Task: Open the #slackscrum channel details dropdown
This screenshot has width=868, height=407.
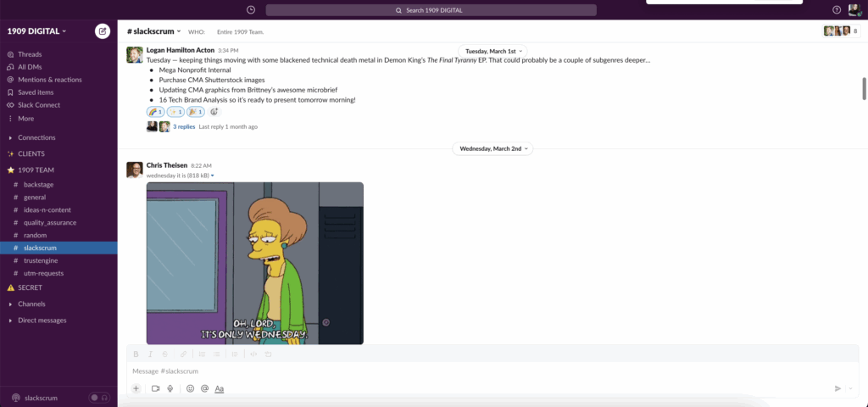Action: [x=154, y=31]
